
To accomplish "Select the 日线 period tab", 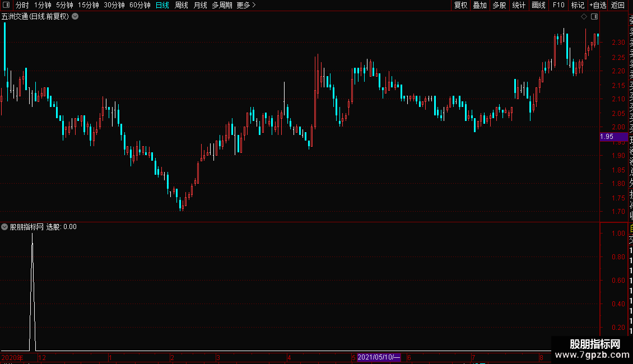I will pyautogui.click(x=162, y=5).
